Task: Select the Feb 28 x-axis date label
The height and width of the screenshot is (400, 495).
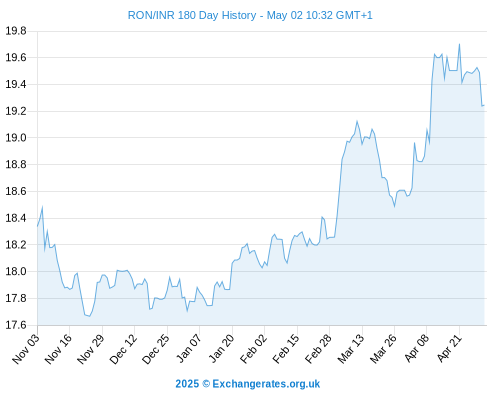Action: pos(319,348)
